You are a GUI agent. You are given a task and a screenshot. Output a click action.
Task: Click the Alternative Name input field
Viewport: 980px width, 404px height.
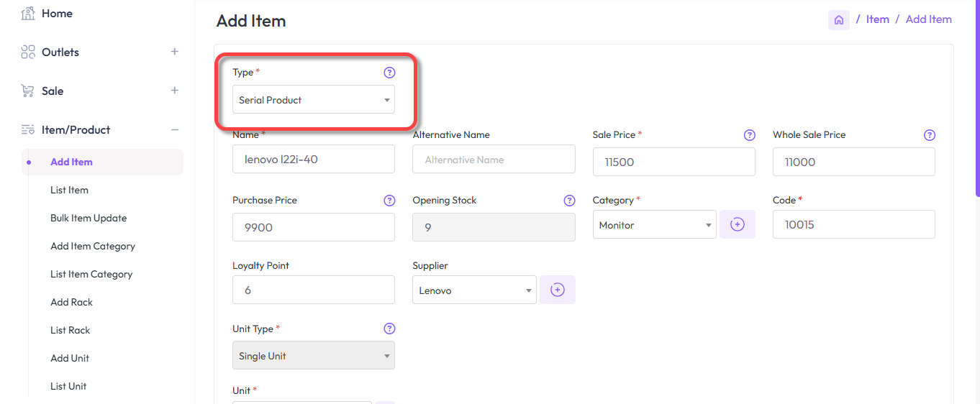point(493,160)
